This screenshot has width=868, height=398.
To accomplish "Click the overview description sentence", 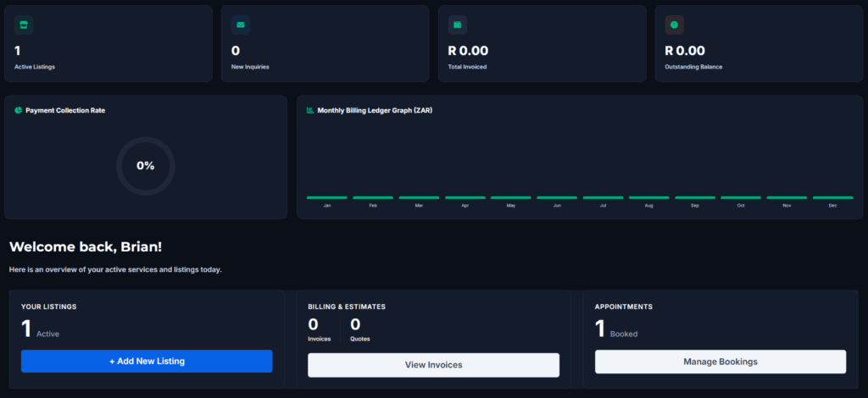I will (115, 270).
